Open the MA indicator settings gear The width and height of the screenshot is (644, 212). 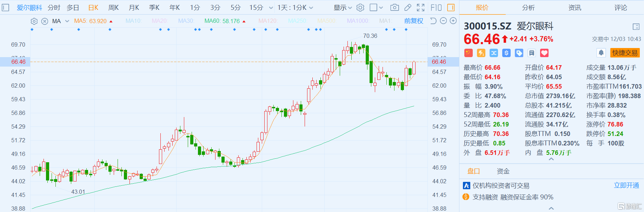click(34, 21)
